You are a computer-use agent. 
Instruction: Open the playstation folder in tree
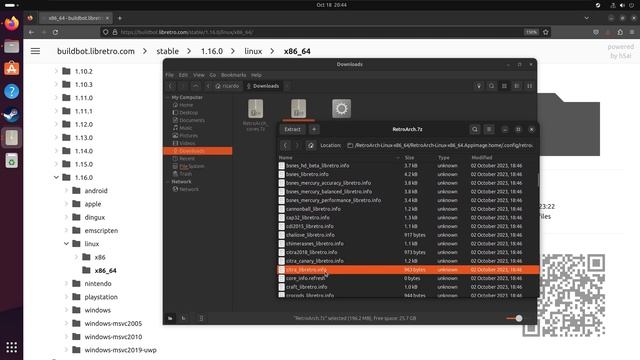pos(101,297)
